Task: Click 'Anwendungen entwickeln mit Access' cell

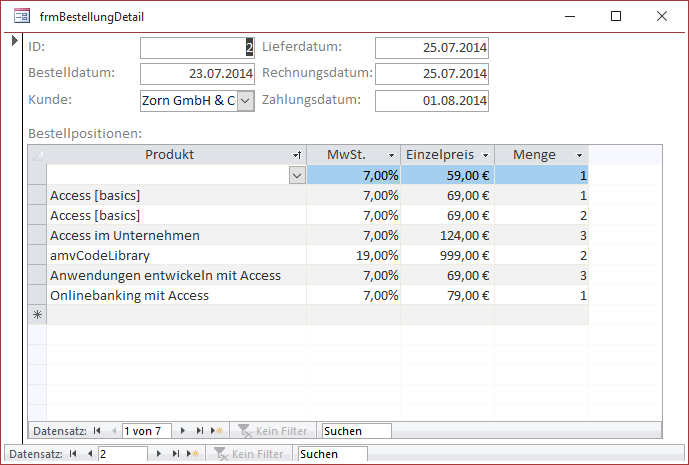Action: point(177,276)
